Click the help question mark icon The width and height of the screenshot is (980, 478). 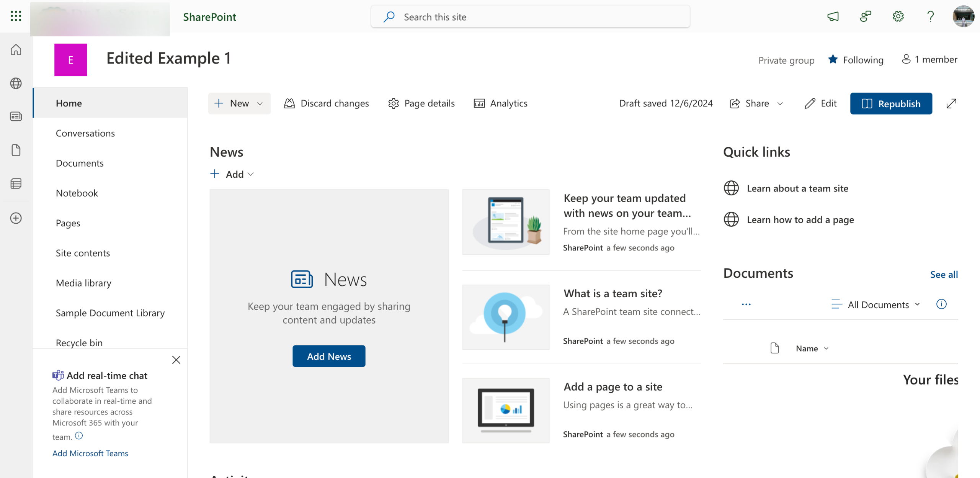931,16
